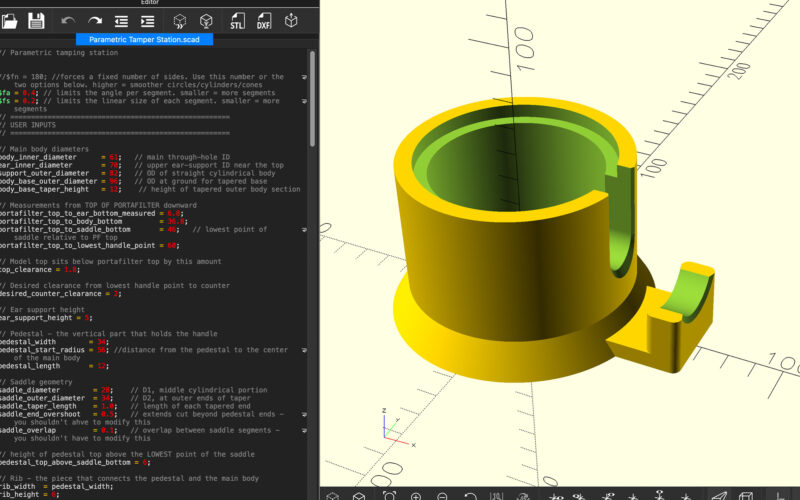Indent the selected code
The image size is (800, 500).
pos(147,21)
